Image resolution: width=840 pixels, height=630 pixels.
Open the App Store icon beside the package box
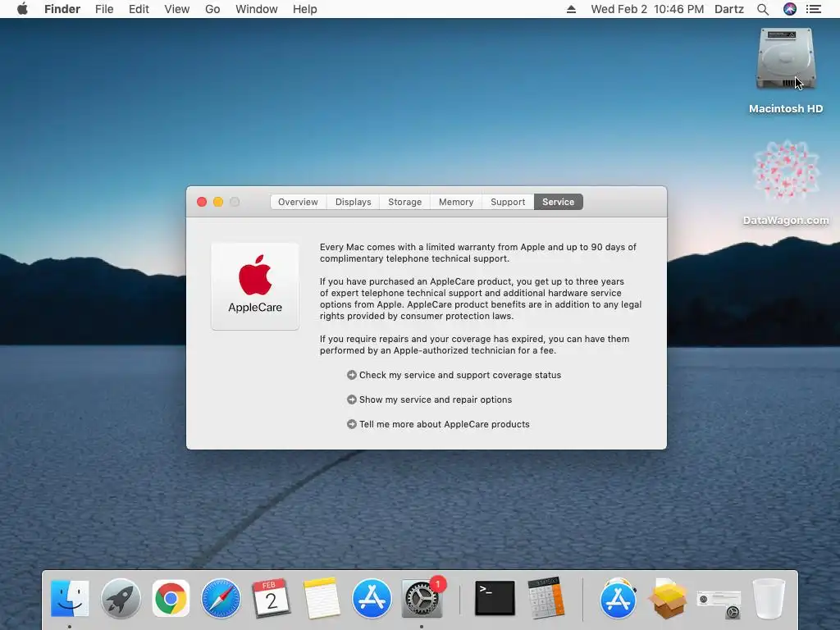click(618, 598)
